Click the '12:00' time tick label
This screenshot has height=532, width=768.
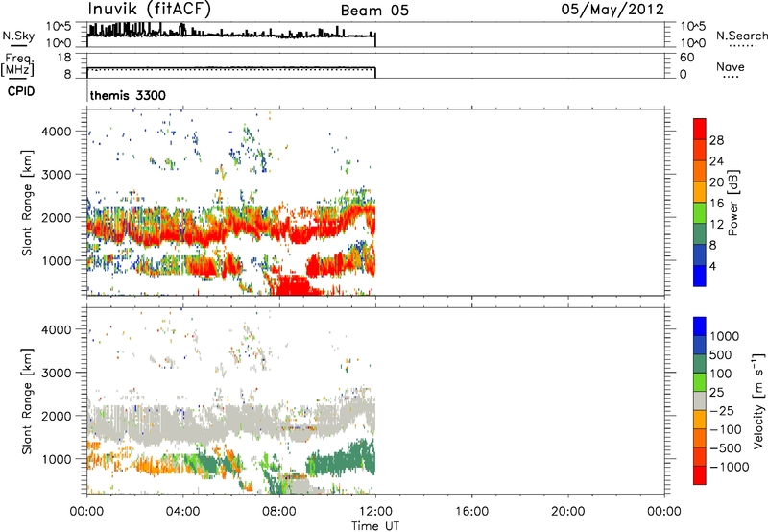click(375, 512)
